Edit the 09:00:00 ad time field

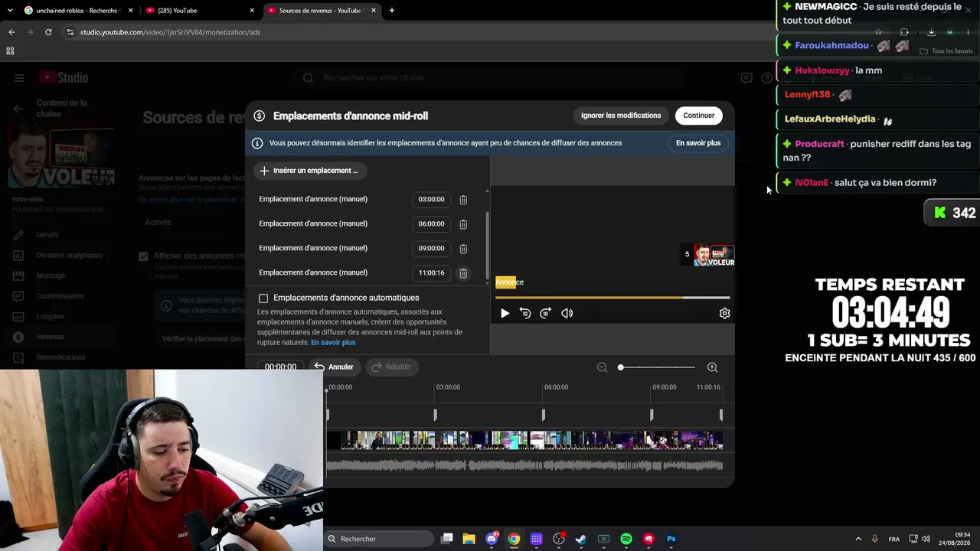tap(431, 249)
